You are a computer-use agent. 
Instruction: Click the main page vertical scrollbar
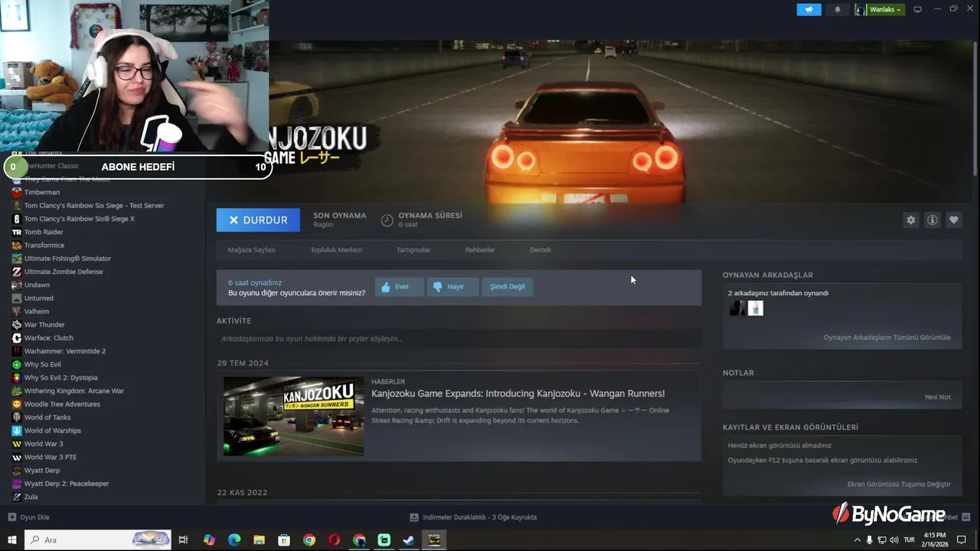point(975,107)
